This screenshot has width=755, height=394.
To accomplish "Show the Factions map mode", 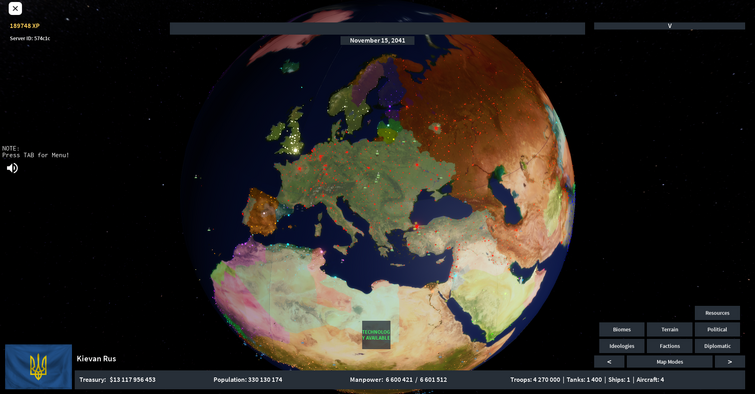I will click(669, 346).
